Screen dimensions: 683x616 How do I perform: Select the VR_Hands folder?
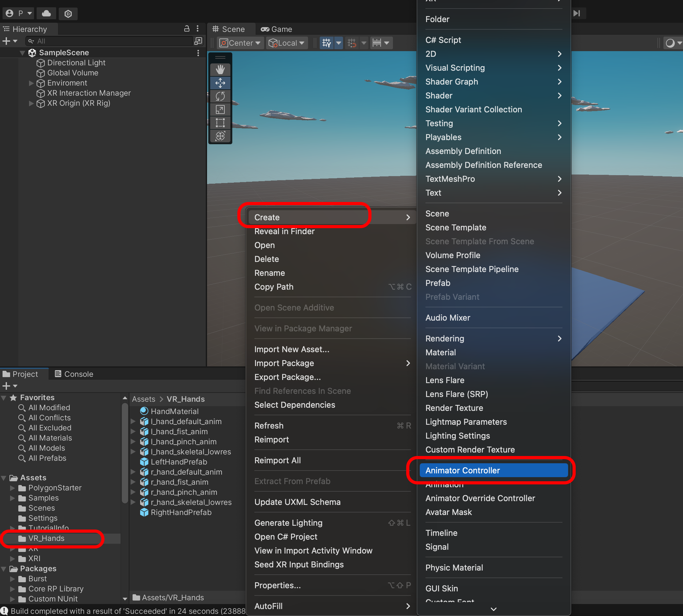tap(46, 538)
